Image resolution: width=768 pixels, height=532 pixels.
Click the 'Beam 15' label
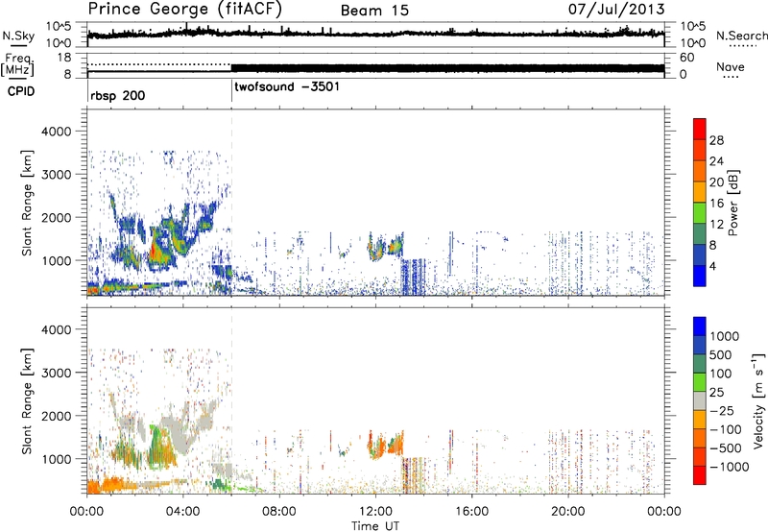[374, 11]
